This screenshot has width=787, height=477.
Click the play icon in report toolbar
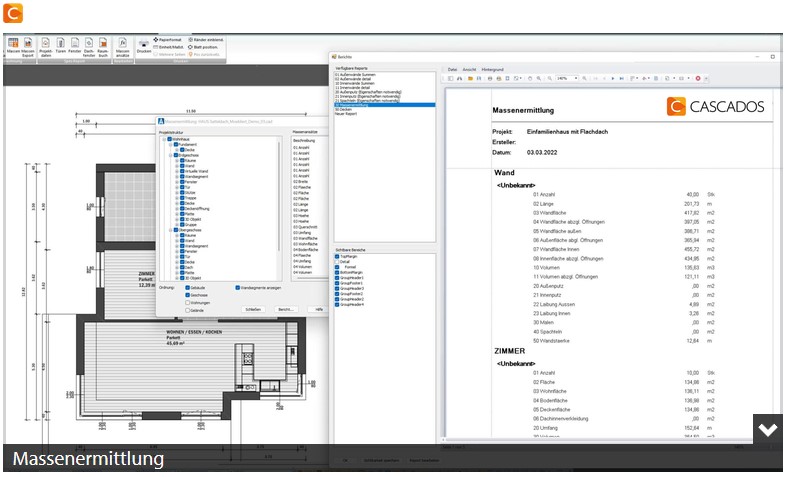click(612, 79)
